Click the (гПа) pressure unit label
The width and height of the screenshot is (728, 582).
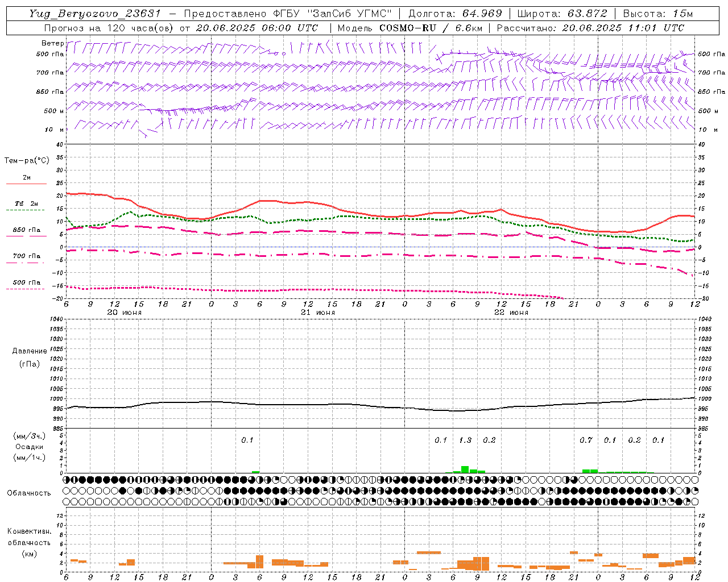pos(30,364)
